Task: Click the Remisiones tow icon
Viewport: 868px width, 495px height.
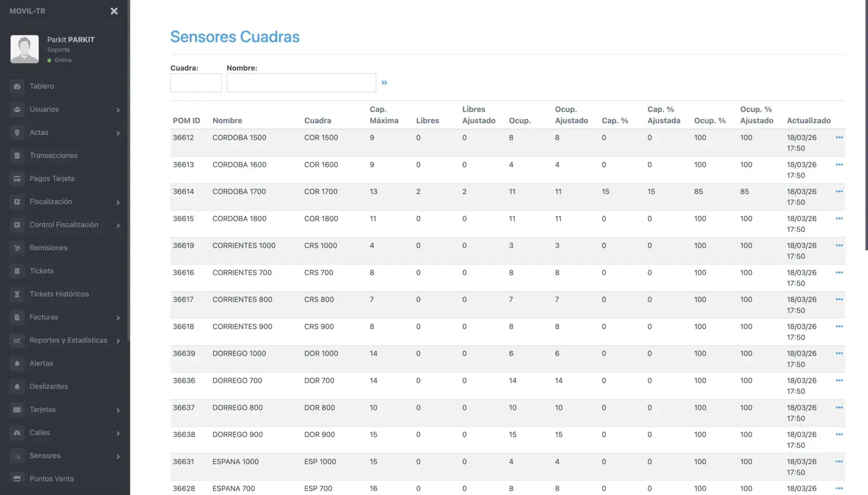Action: tap(17, 248)
